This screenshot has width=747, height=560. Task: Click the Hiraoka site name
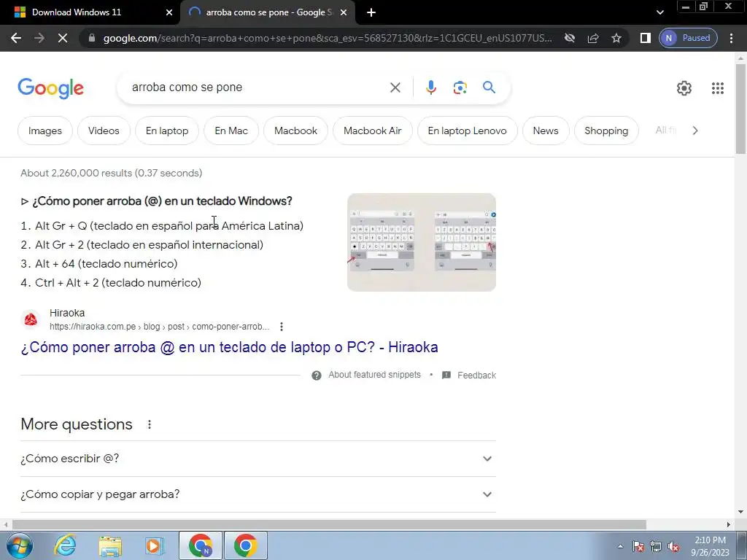coord(67,313)
